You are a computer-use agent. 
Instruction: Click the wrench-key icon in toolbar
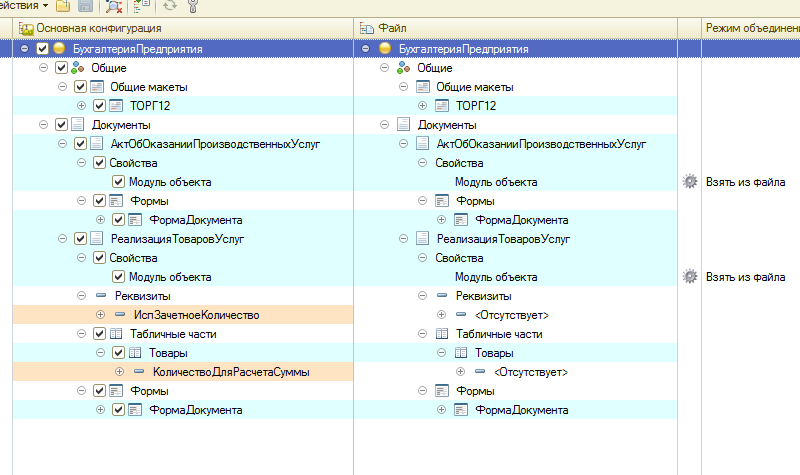[x=193, y=7]
